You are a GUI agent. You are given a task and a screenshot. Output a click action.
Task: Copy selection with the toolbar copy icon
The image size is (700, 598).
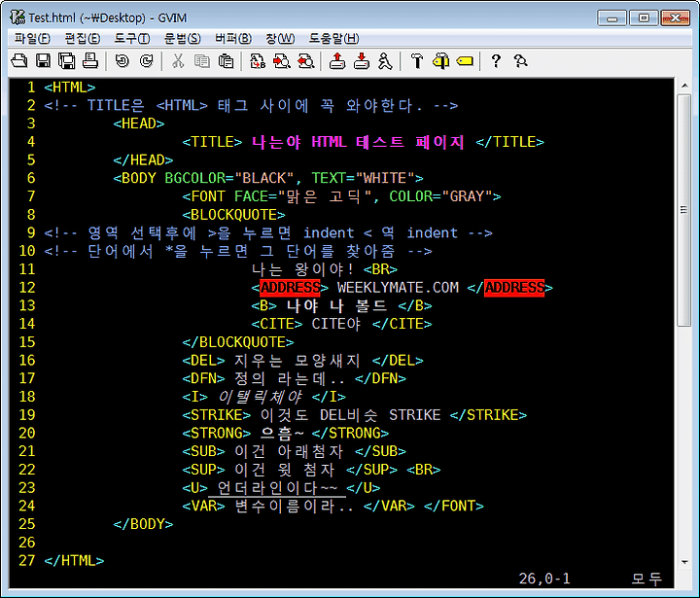click(202, 60)
